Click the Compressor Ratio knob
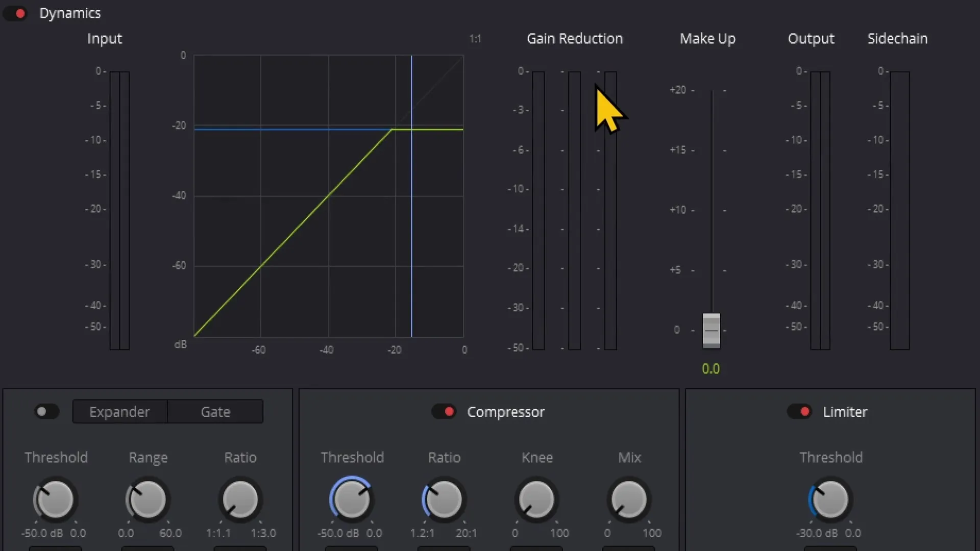 (444, 500)
